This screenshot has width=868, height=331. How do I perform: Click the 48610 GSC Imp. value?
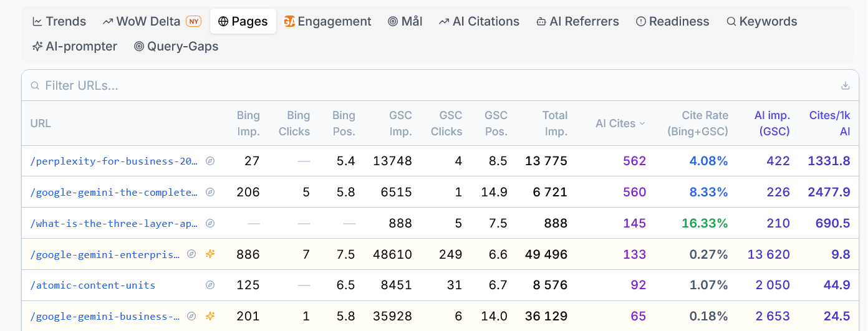click(393, 254)
